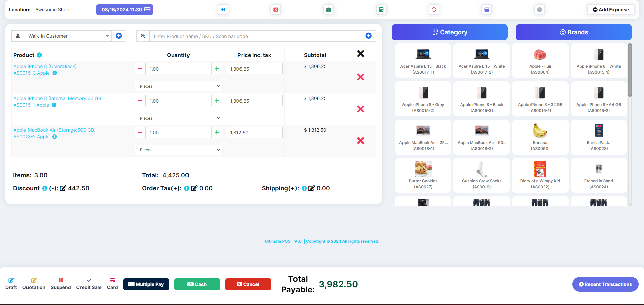This screenshot has height=305, width=644.
Task: Select Acer Aspire E 15 - White product
Action: tap(482, 61)
